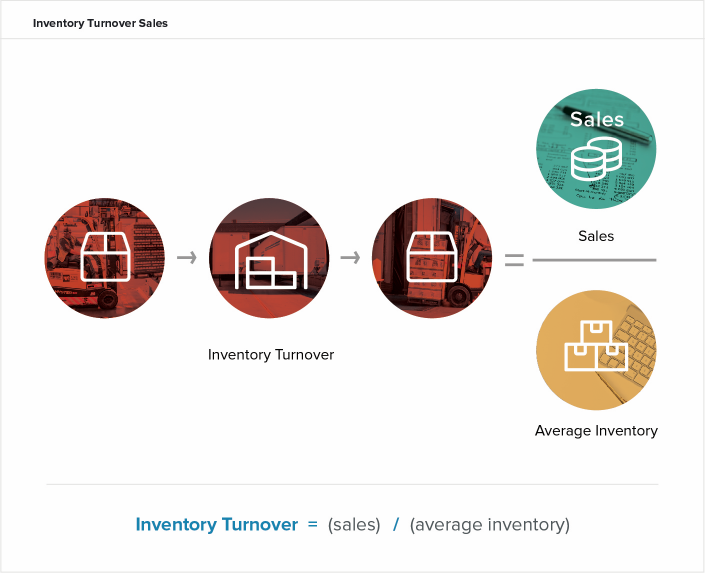
Task: Click the 'Inventory Turnover Sales' title text
Action: [100, 23]
